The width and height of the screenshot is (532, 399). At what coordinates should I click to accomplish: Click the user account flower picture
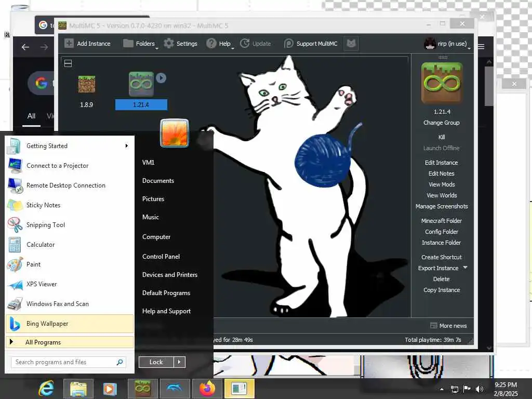click(x=175, y=133)
